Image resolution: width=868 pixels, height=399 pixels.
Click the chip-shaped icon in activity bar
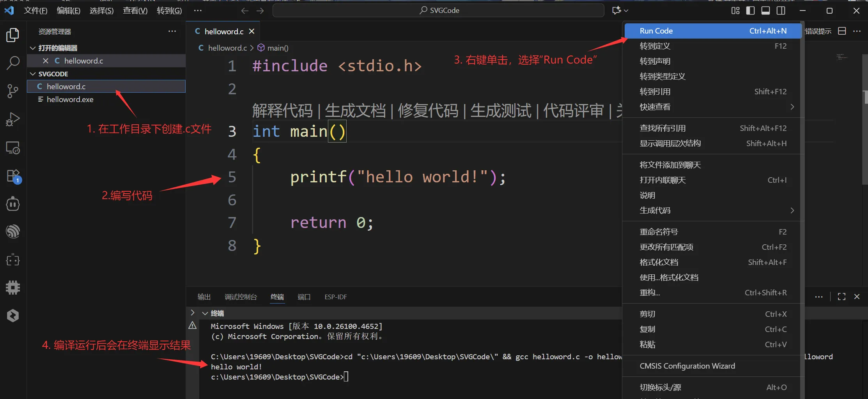[x=13, y=288]
